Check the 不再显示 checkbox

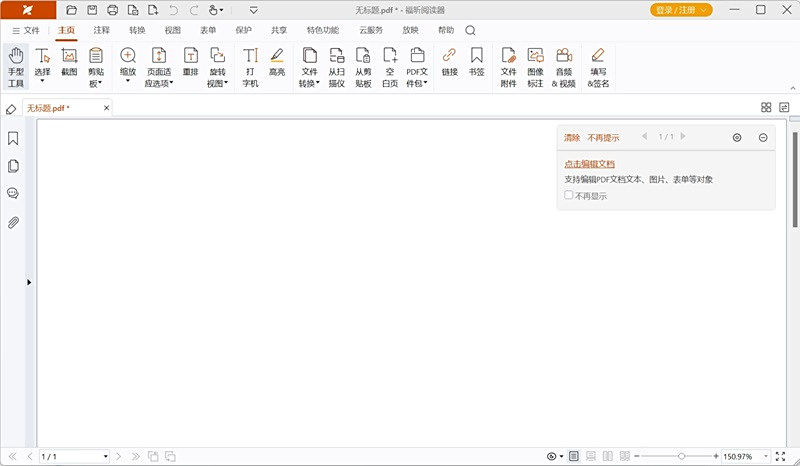[569, 195]
